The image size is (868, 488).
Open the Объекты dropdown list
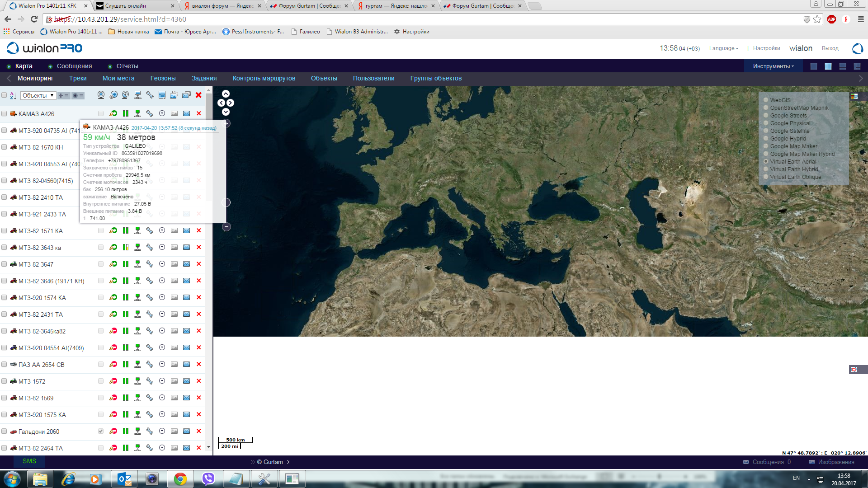(38, 95)
